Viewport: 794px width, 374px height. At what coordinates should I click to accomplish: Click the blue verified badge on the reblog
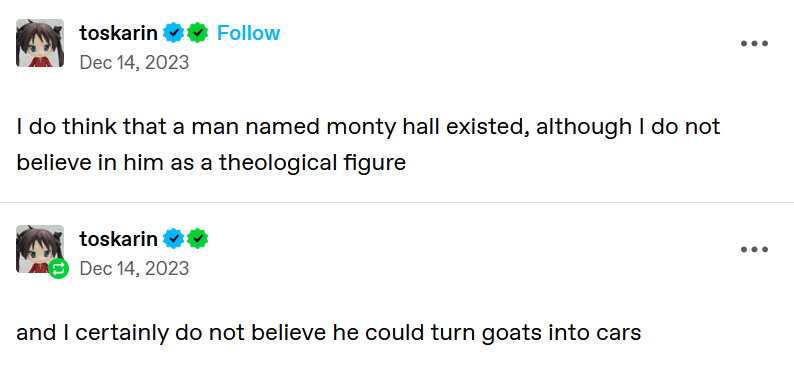coord(173,239)
